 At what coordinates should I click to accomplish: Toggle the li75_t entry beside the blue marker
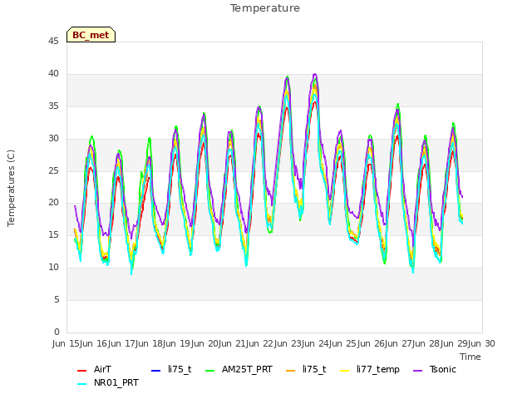coord(180,369)
